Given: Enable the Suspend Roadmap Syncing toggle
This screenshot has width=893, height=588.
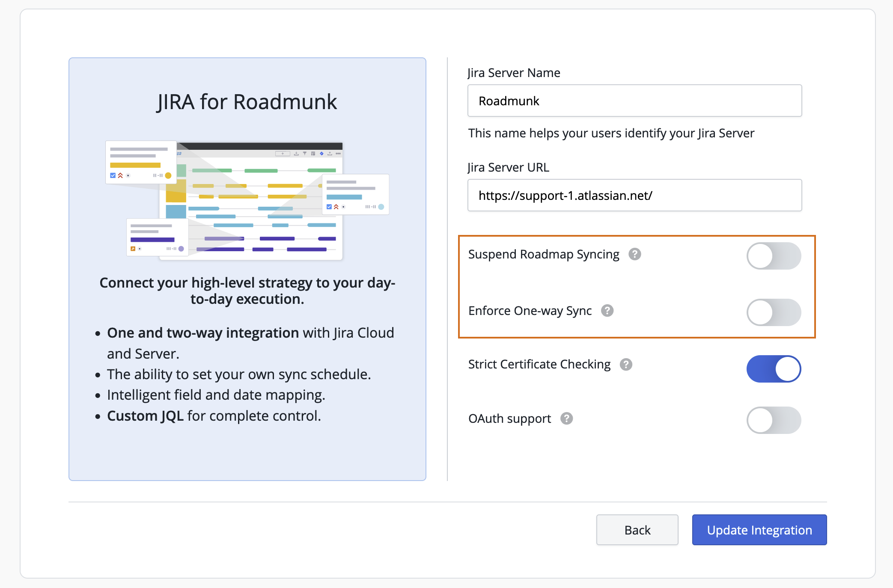Looking at the screenshot, I should [774, 256].
